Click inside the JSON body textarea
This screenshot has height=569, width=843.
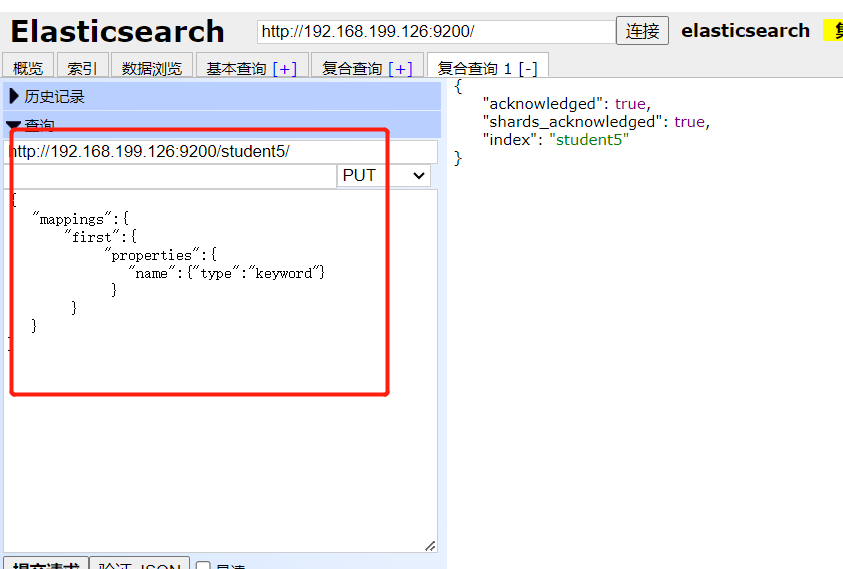pyautogui.click(x=220, y=371)
